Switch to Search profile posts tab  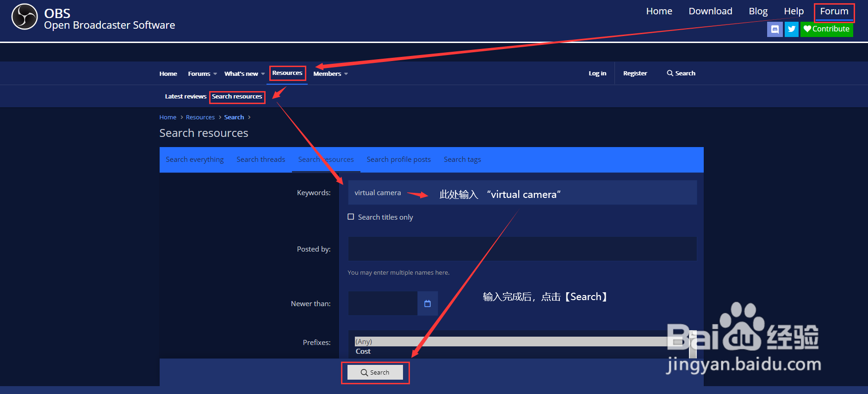click(x=399, y=160)
